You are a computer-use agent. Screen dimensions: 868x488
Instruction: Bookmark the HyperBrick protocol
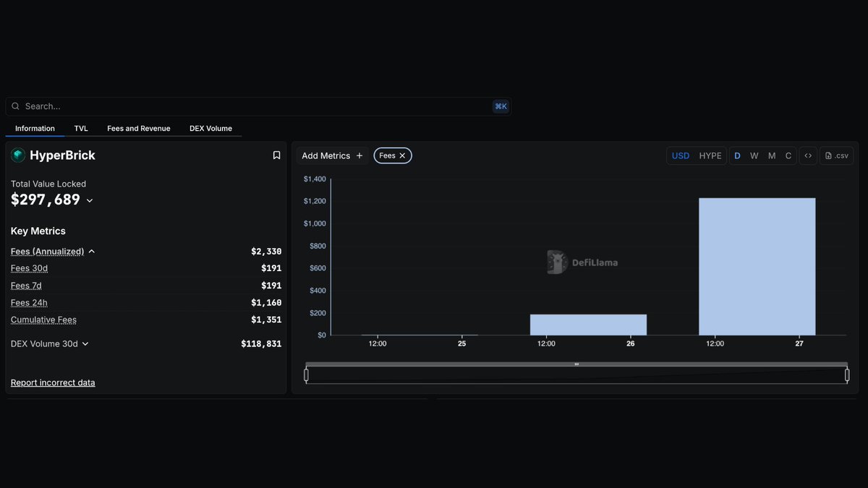(276, 155)
